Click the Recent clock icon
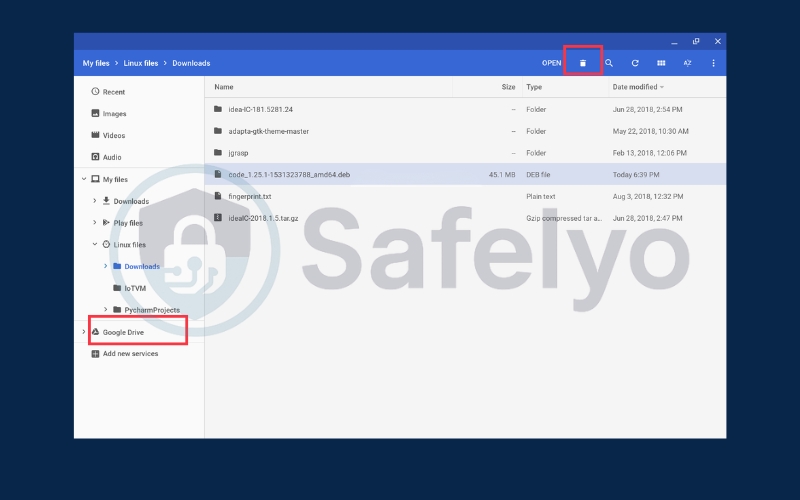The height and width of the screenshot is (500, 800). (95, 91)
